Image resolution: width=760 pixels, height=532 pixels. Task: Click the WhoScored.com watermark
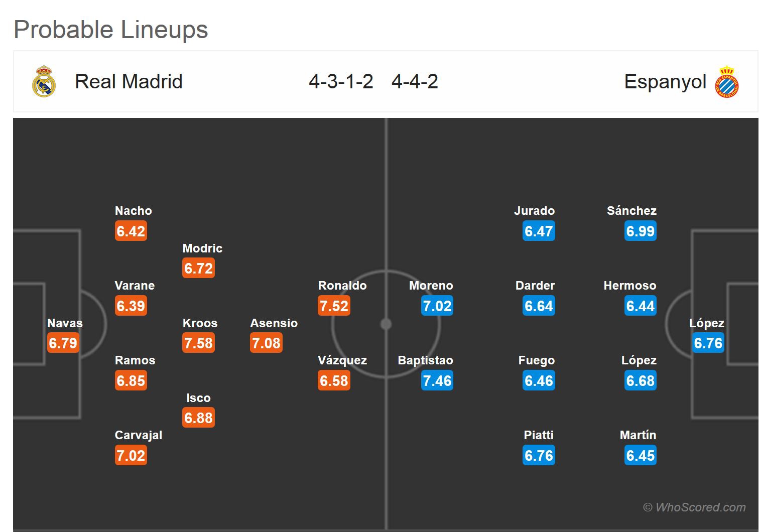tap(694, 507)
